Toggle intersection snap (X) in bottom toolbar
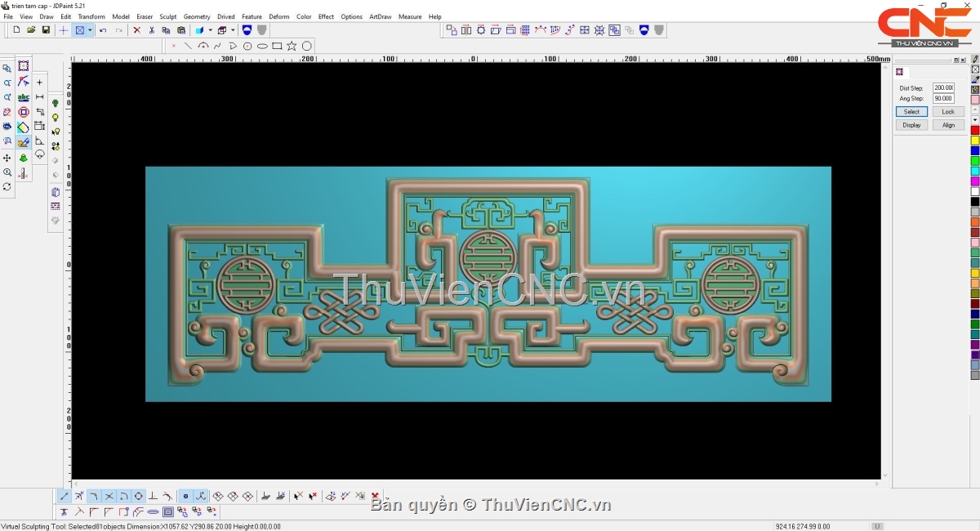This screenshot has width=980, height=531. pos(109,496)
